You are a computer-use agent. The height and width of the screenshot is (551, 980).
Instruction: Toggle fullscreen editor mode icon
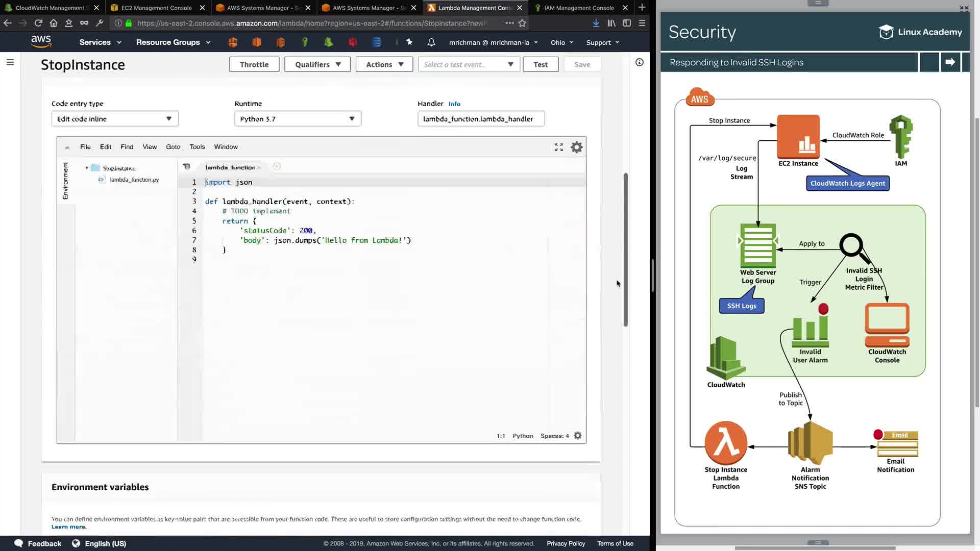pyautogui.click(x=559, y=147)
